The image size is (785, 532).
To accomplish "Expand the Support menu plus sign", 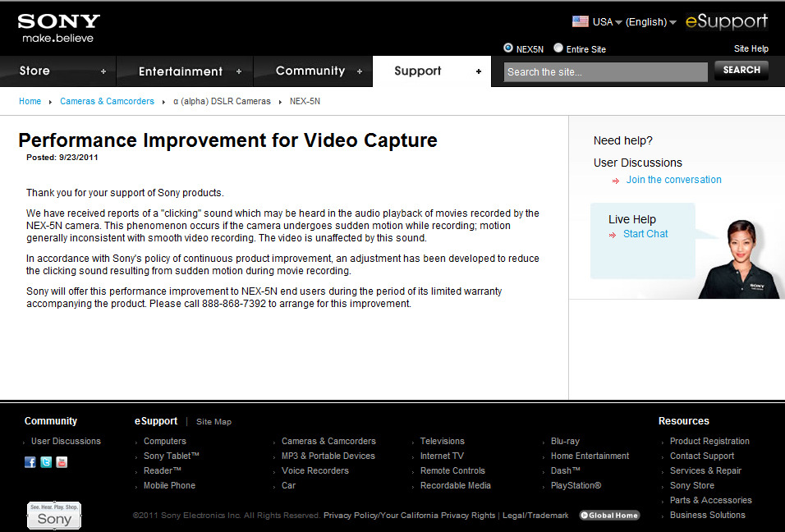I will click(x=479, y=71).
